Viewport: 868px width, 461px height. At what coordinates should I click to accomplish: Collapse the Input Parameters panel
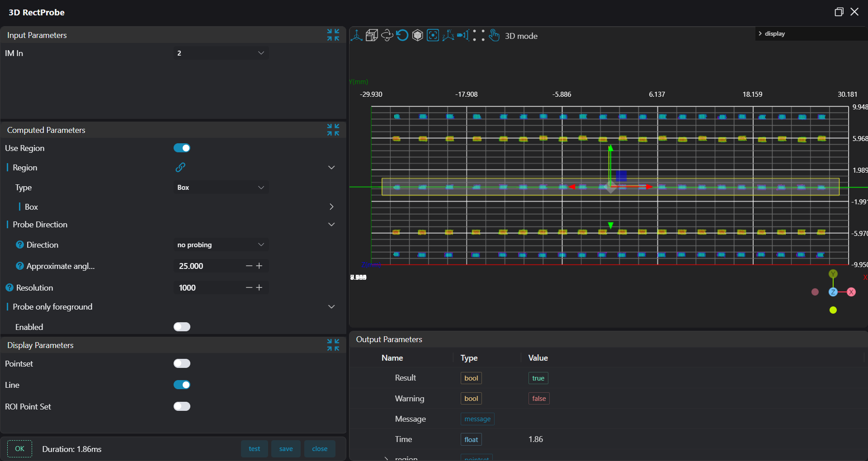(x=333, y=35)
